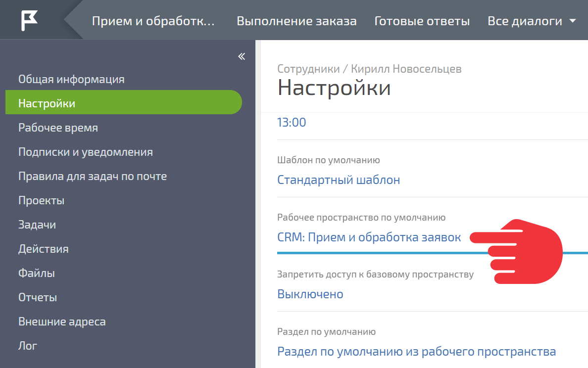Switch to Выполнение заказа tab
Image resolution: width=588 pixels, height=368 pixels.
(296, 21)
